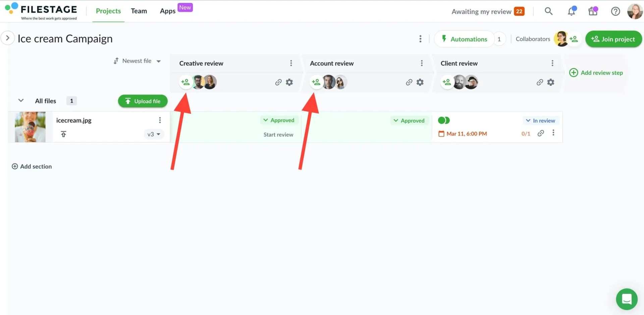Open the gift box rewards icon
This screenshot has width=644, height=315.
coord(593,11)
